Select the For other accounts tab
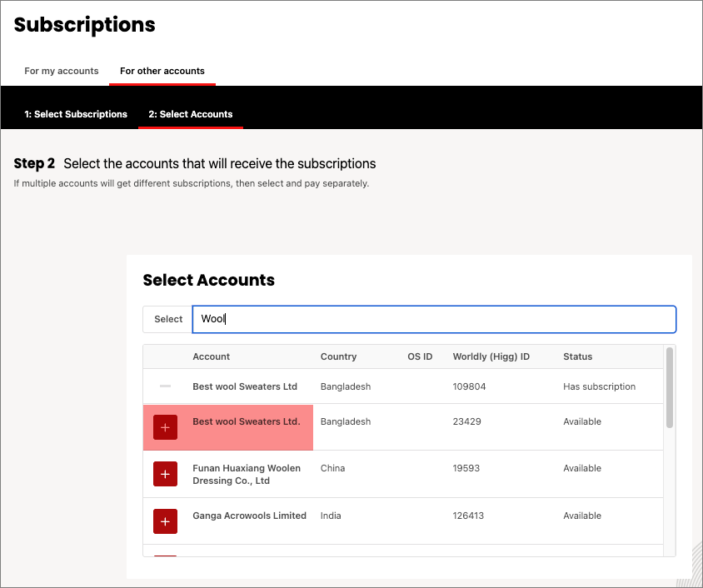The image size is (703, 588). [x=162, y=71]
